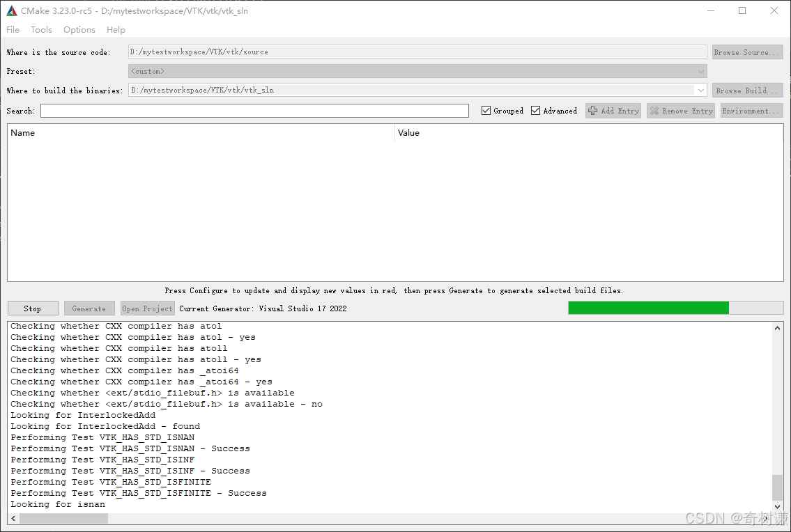
Task: Click 'has atoll - yes' log line
Action: point(136,359)
